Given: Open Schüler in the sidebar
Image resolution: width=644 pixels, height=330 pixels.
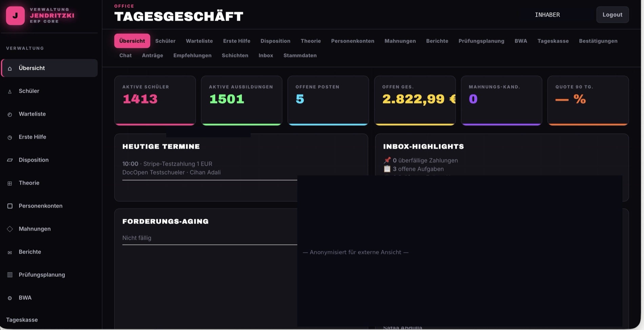Looking at the screenshot, I should click(49, 91).
